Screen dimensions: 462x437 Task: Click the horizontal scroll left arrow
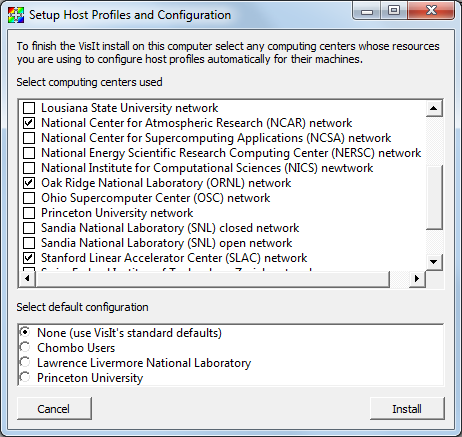click(x=27, y=278)
